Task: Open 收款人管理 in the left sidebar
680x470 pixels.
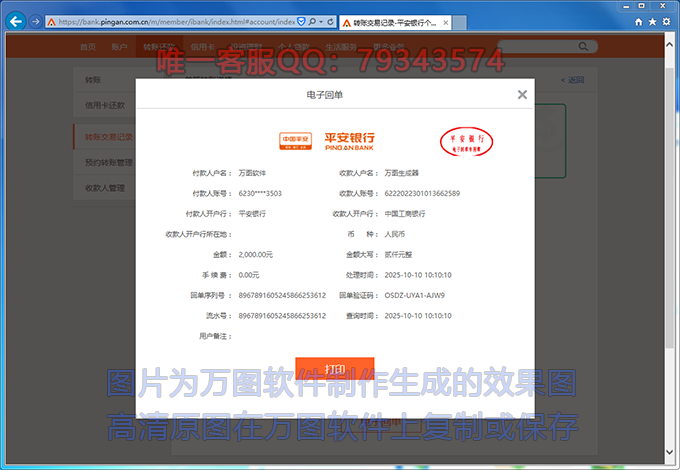Action: pyautogui.click(x=105, y=187)
